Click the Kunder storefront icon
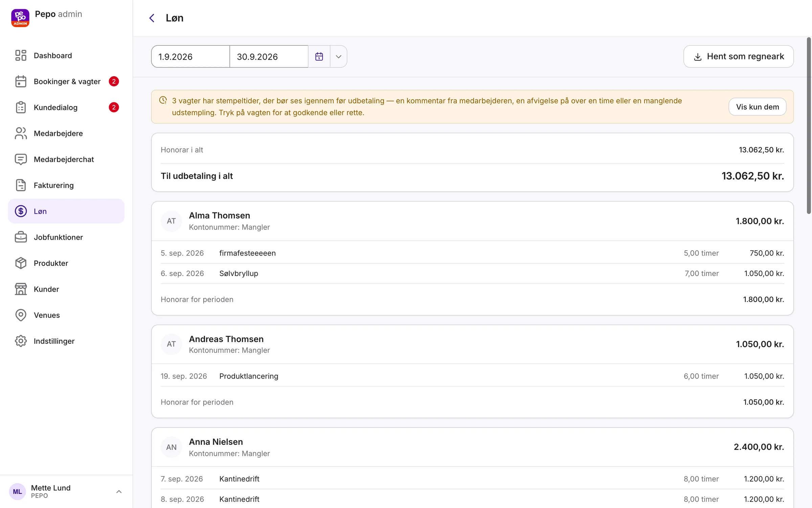This screenshot has width=812, height=508. [x=21, y=289]
